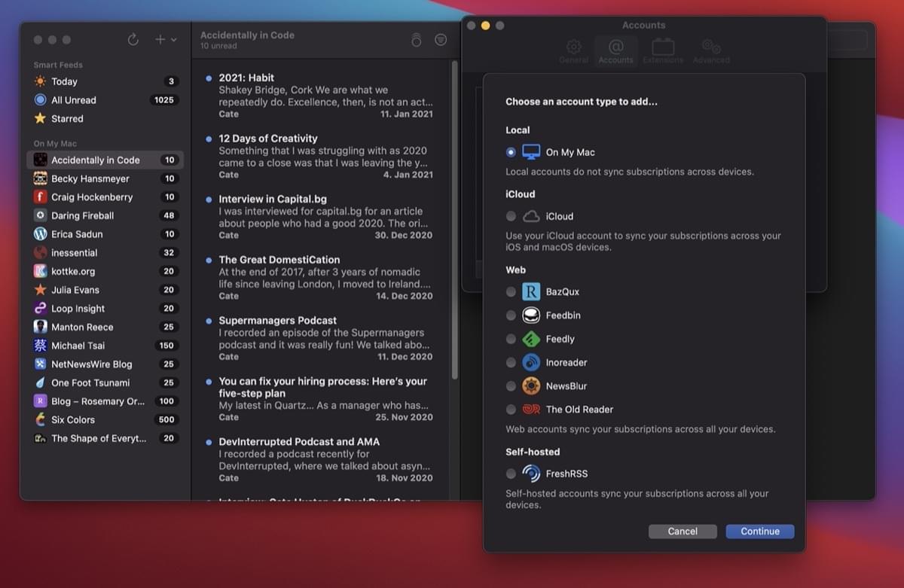Click the FreshRSS logo under Self-hosted
This screenshot has width=904, height=588.
click(x=533, y=474)
